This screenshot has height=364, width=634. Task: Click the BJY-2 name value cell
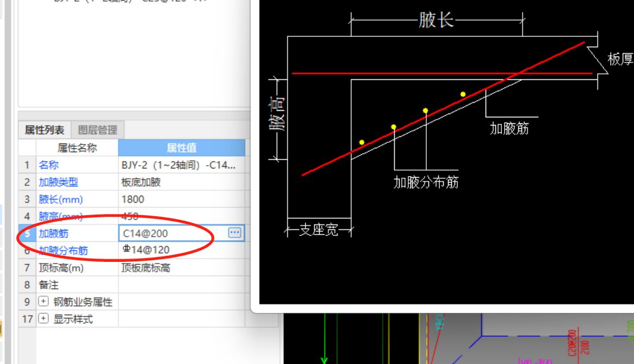(x=182, y=165)
